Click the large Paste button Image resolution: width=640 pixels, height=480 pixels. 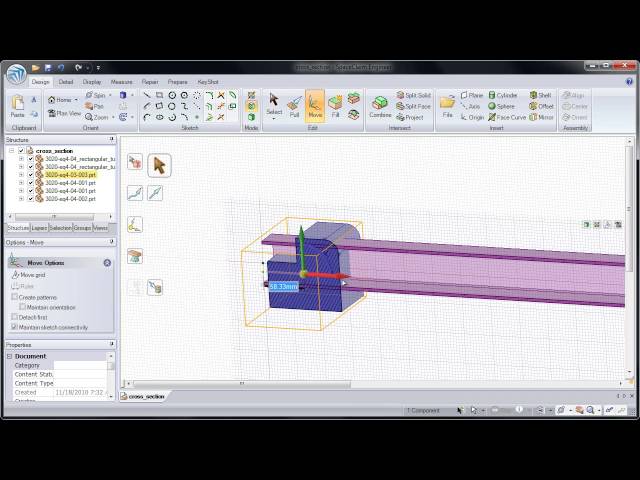click(x=17, y=106)
